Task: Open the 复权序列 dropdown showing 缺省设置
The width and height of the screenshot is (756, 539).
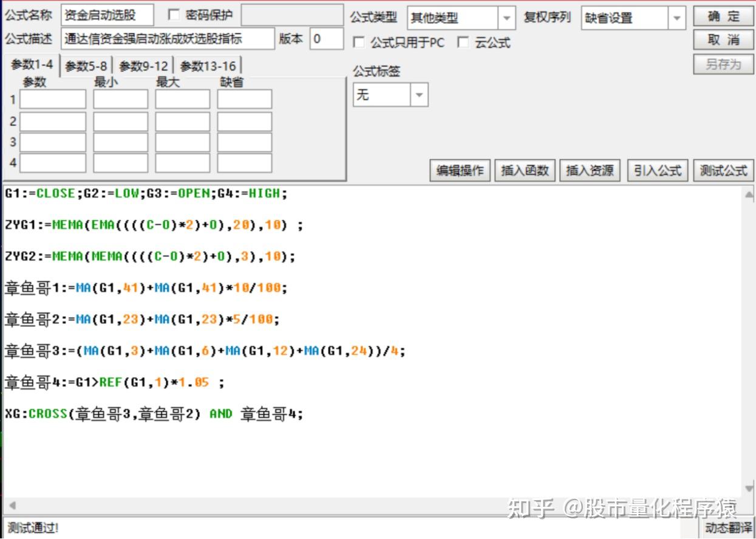Action: coord(633,18)
